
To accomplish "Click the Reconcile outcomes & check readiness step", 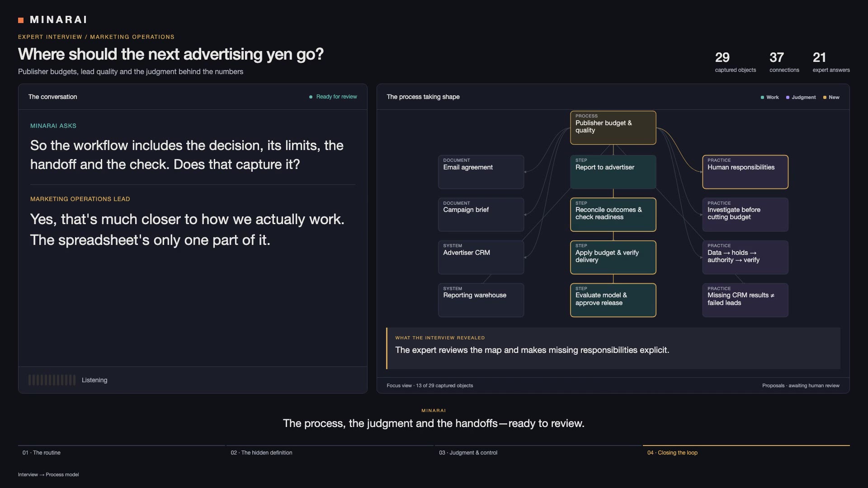I will pyautogui.click(x=613, y=215).
